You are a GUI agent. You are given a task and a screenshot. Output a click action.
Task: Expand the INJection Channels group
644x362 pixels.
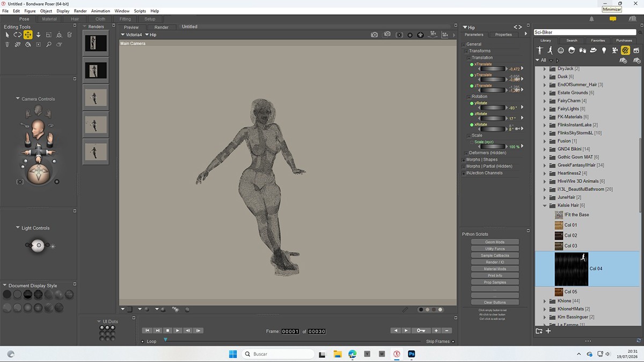tap(464, 173)
